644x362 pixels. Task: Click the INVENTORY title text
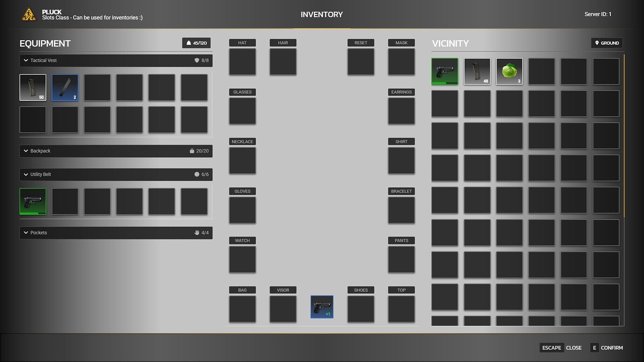coord(322,14)
